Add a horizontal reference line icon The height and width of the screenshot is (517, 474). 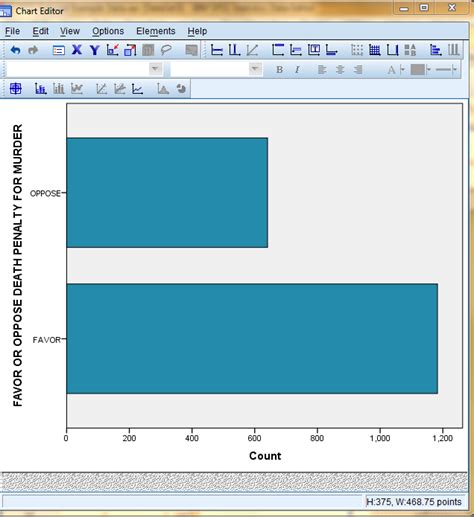point(217,50)
